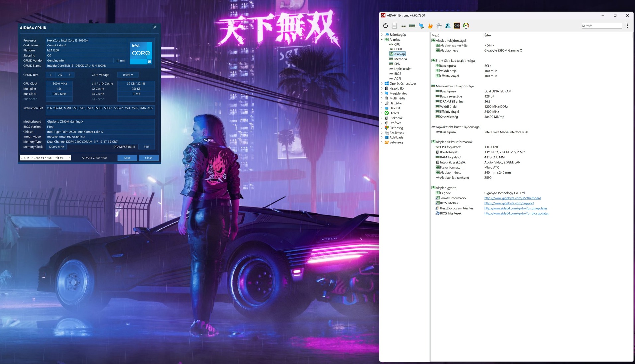
Task: Open the drvupdates driver update link
Action: 516,208
